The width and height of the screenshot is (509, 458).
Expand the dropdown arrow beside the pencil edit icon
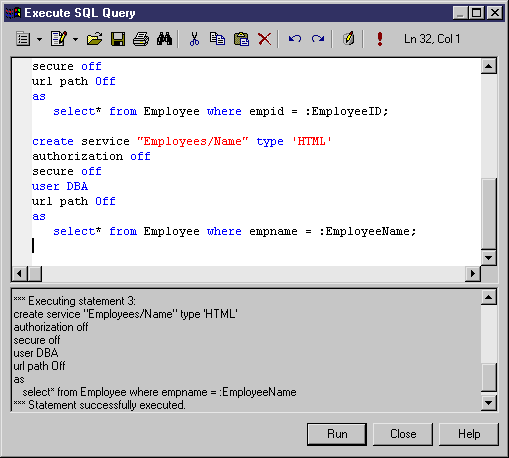tap(75, 39)
